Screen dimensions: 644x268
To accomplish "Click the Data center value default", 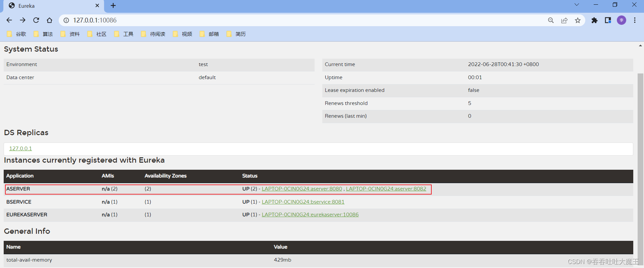I will coord(207,77).
